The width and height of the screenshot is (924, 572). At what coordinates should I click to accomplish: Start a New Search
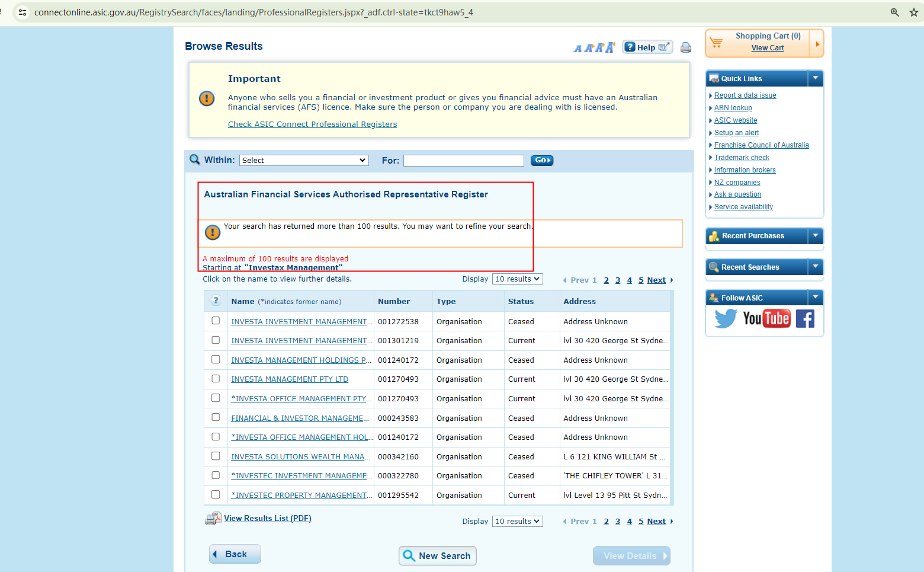click(x=438, y=556)
